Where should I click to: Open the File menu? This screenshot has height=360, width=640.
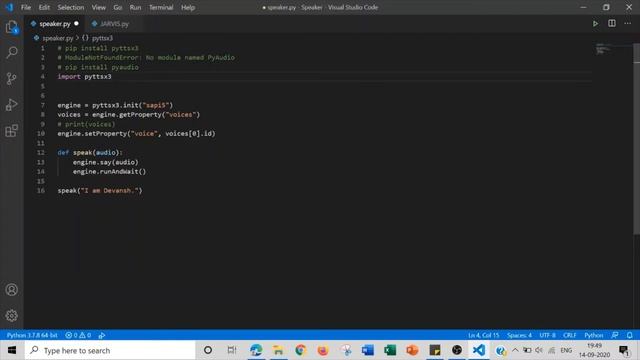pos(26,7)
